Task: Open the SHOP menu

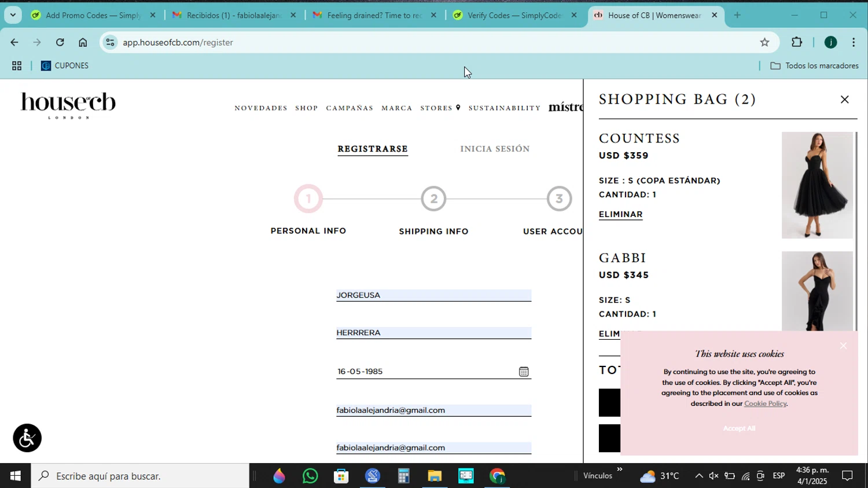Action: point(307,108)
